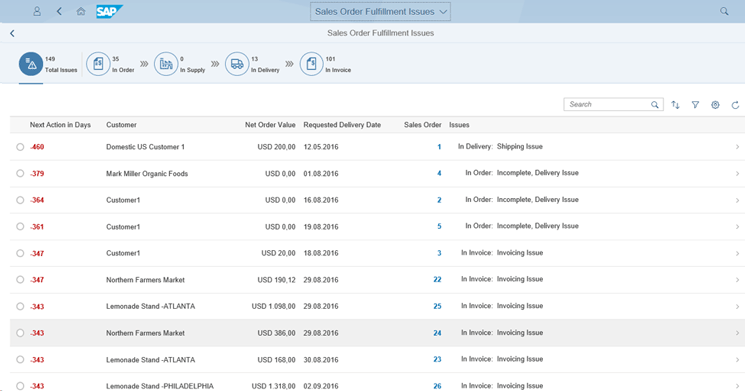Click the 01.08.2016 delivery date cell
Image resolution: width=745 pixels, height=391 pixels.
coord(321,173)
